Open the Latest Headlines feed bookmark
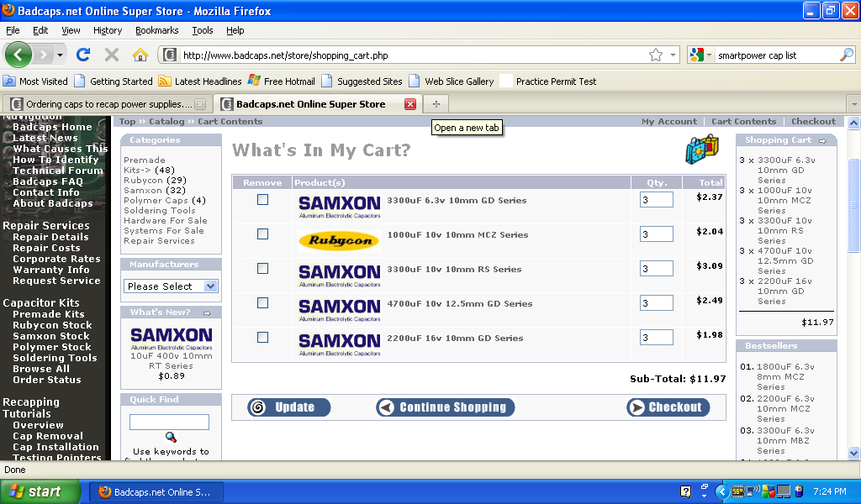The height and width of the screenshot is (504, 861). 200,81
